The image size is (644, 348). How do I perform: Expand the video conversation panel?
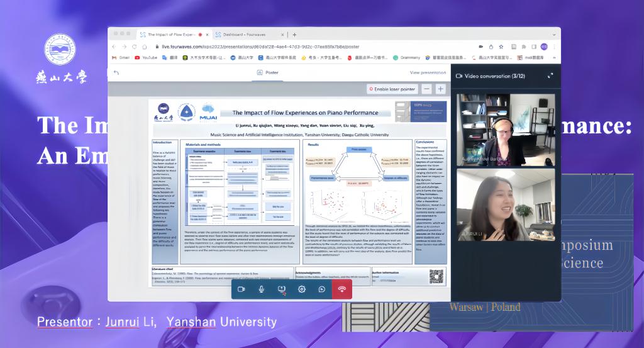coord(550,76)
